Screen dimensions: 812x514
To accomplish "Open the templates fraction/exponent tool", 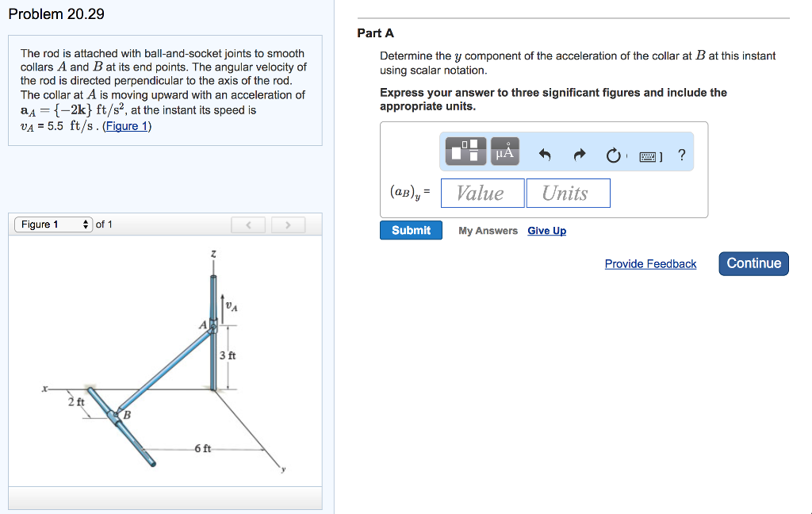I will click(465, 151).
